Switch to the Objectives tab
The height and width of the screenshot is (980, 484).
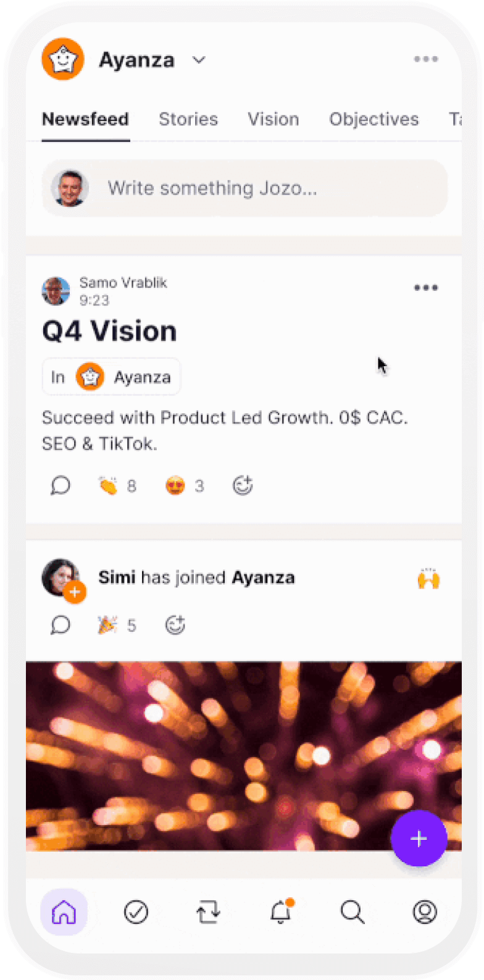373,119
